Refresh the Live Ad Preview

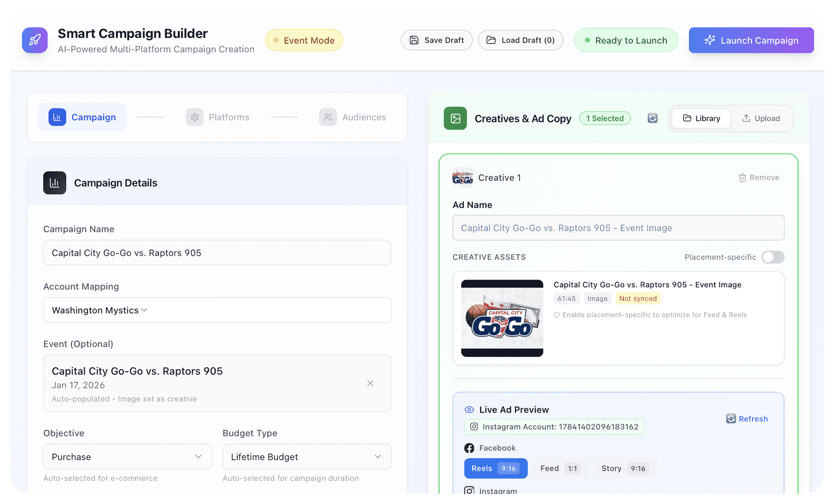(x=747, y=419)
